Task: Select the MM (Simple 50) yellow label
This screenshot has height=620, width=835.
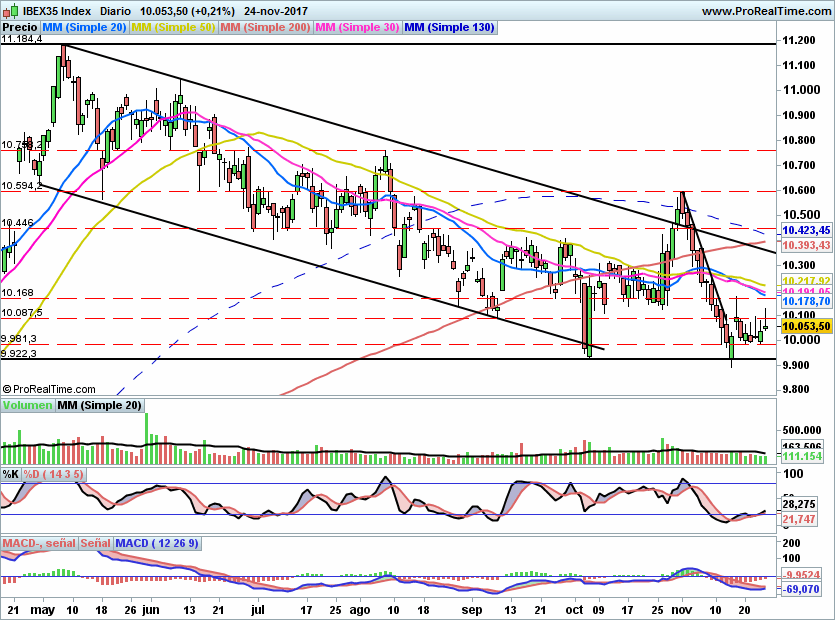Action: point(173,27)
